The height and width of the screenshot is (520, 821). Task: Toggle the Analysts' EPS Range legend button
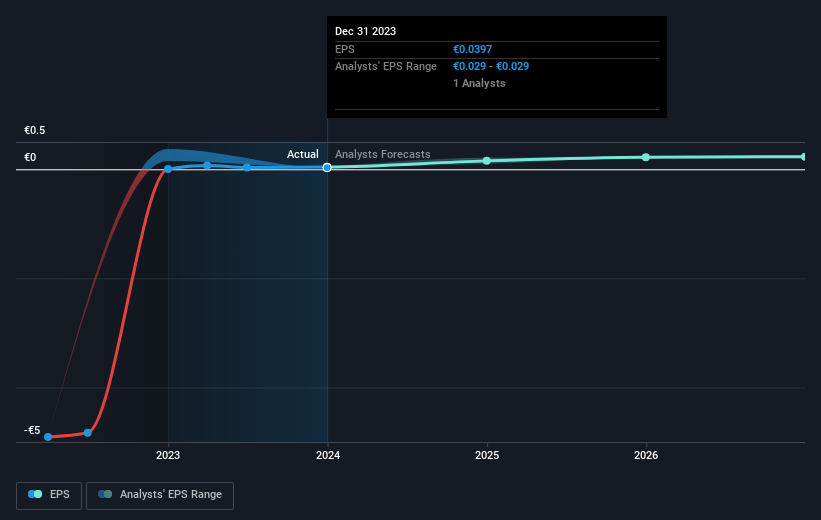(x=160, y=495)
